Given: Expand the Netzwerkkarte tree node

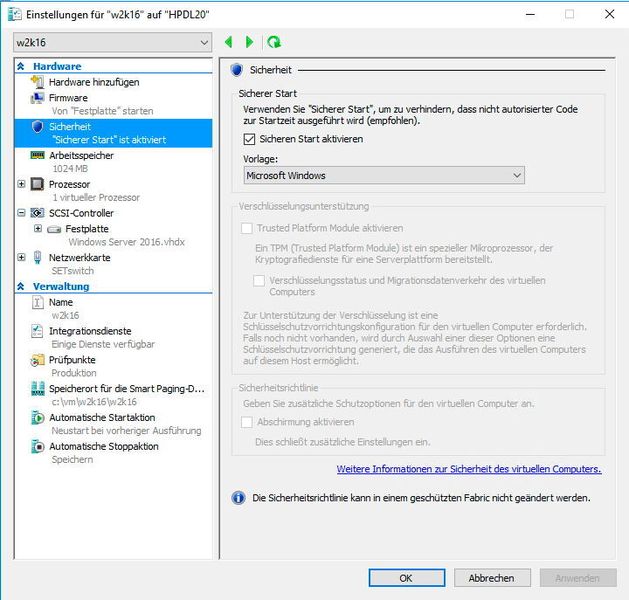Looking at the screenshot, I should pos(21,257).
